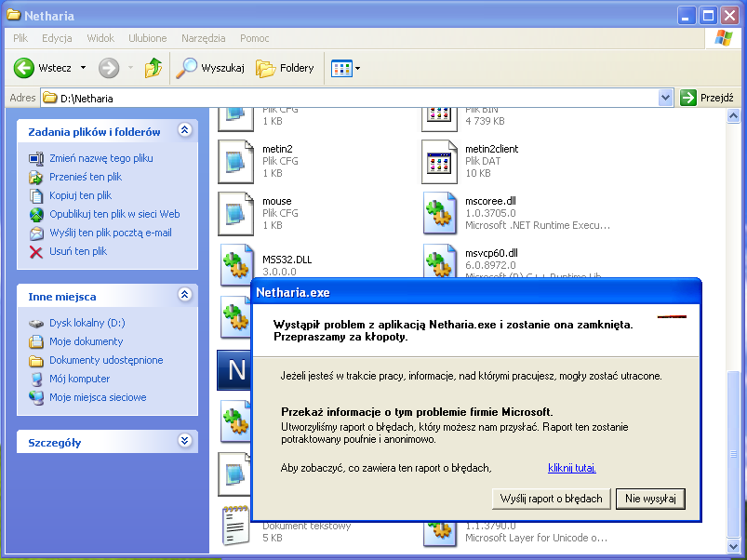
Task: Click the scrollbar up arrow
Action: pos(733,115)
